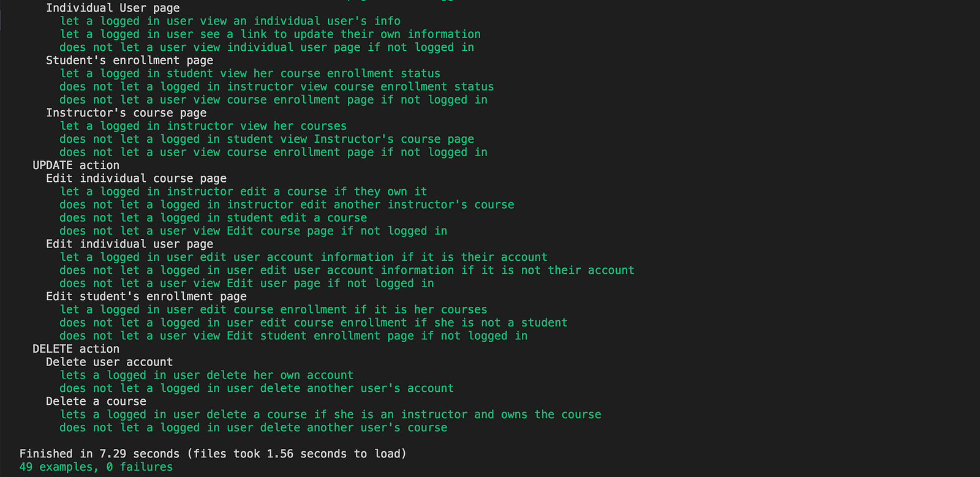Click the 'Finished in 7.29 seconds' line
The height and width of the screenshot is (477, 980).
click(213, 454)
